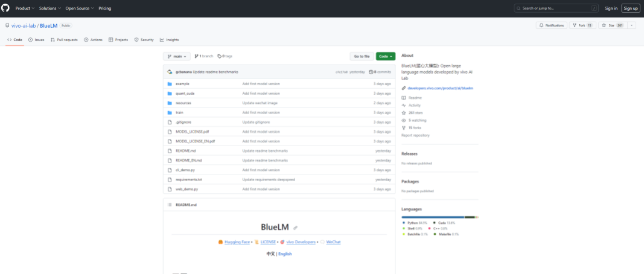Open star list dropdown arrow

click(x=631, y=25)
